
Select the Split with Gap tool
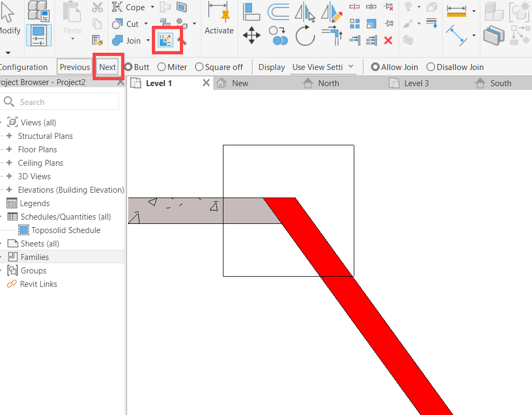point(371,7)
